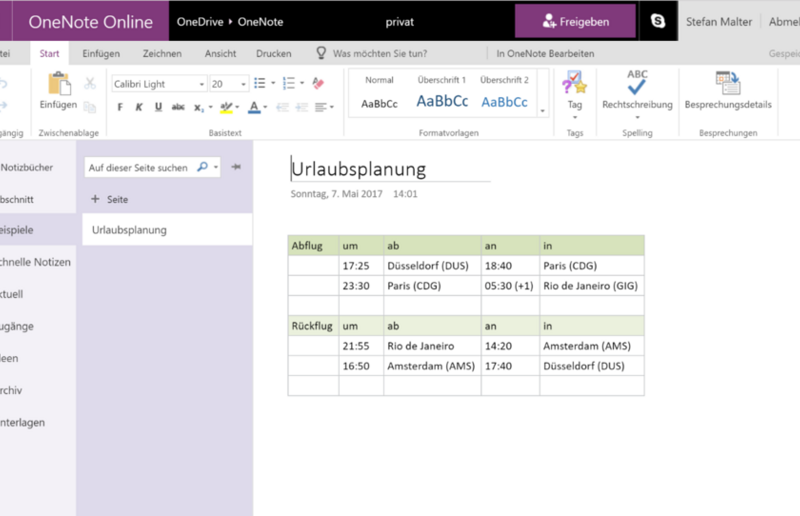Open the Calibri Light font dropdown

(158, 84)
